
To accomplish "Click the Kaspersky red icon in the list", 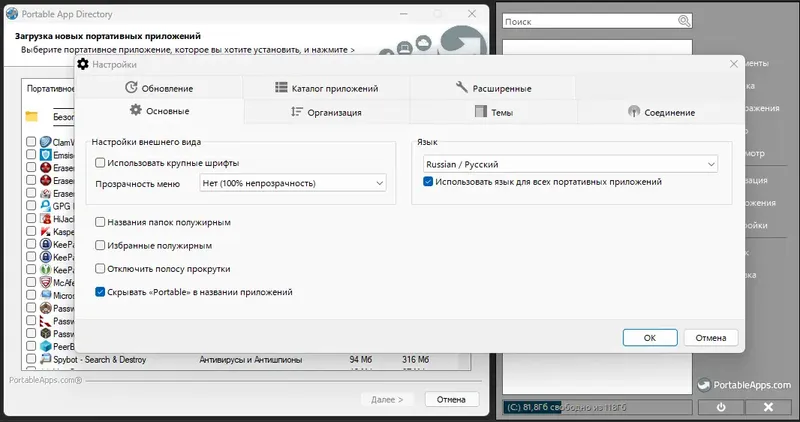I will tap(45, 231).
